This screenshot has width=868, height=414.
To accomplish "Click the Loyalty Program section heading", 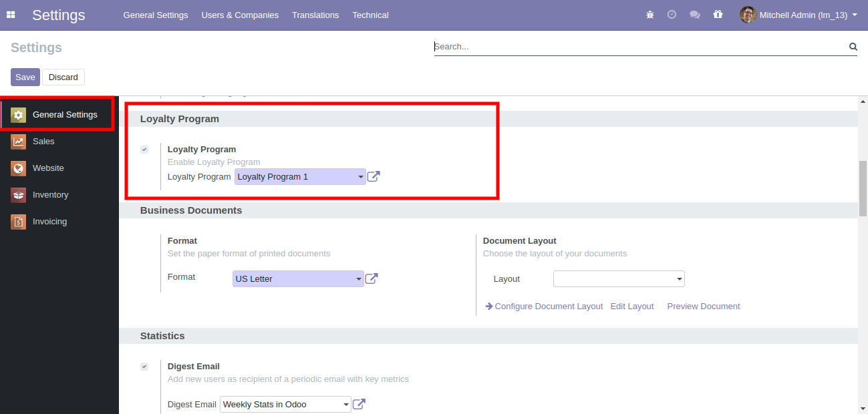I will pos(180,119).
